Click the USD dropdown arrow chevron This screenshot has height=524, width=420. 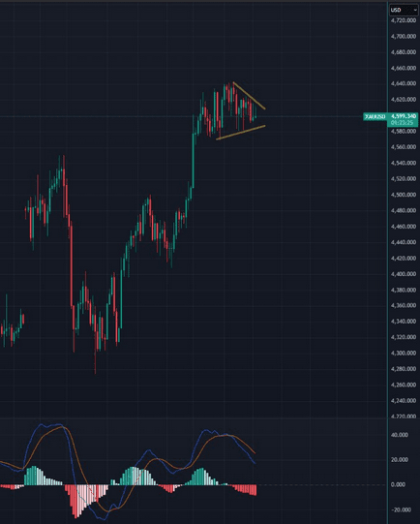(415, 10)
